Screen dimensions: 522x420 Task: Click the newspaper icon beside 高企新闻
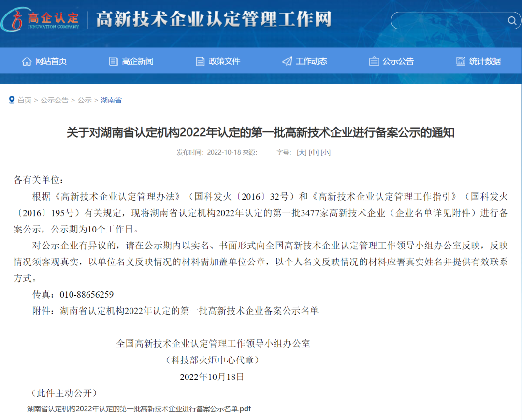point(113,61)
